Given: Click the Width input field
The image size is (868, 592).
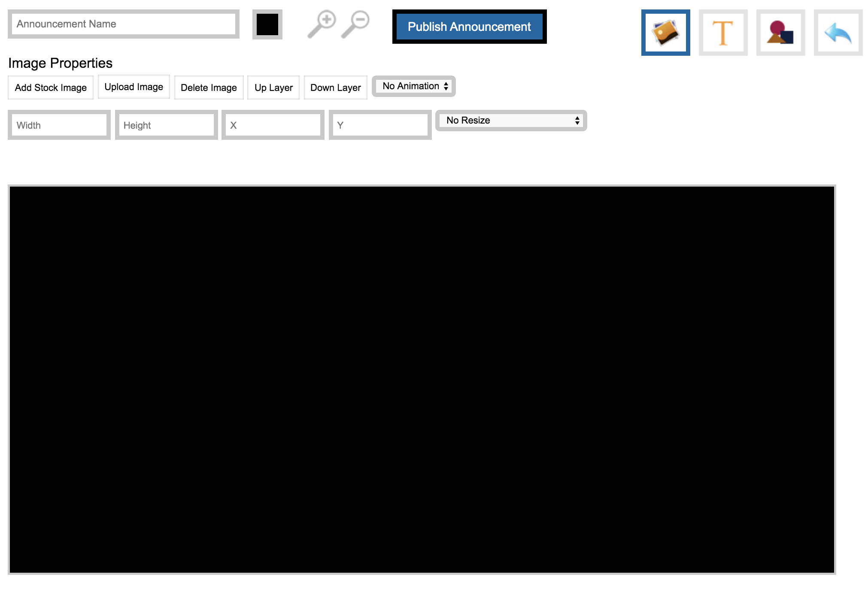Looking at the screenshot, I should (x=59, y=125).
